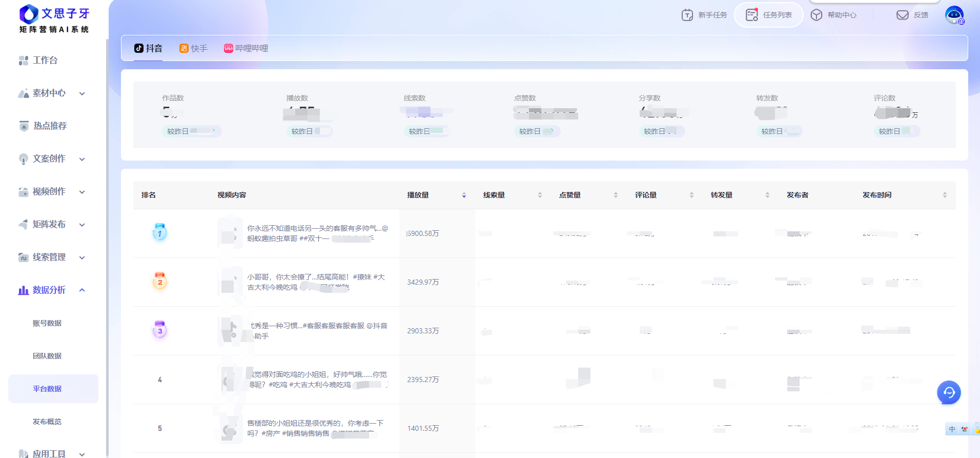Click the rank 3 medal icon
Screen dimensions: 980x458
tap(160, 330)
